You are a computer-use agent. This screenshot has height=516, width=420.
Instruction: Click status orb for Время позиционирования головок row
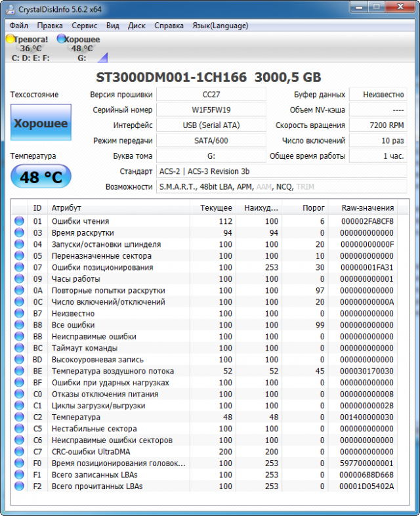point(19,463)
